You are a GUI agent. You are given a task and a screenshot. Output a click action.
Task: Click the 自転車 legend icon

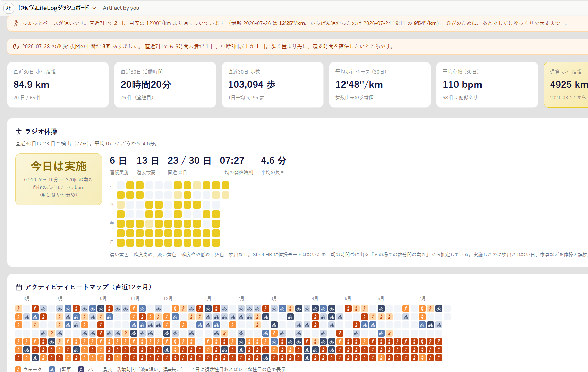pos(52,369)
